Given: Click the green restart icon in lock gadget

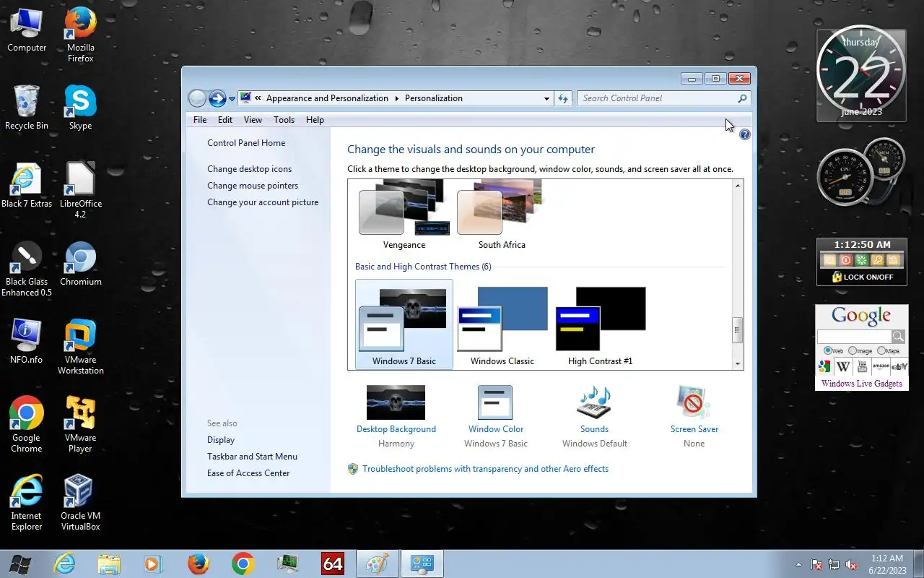Looking at the screenshot, I should tap(862, 260).
